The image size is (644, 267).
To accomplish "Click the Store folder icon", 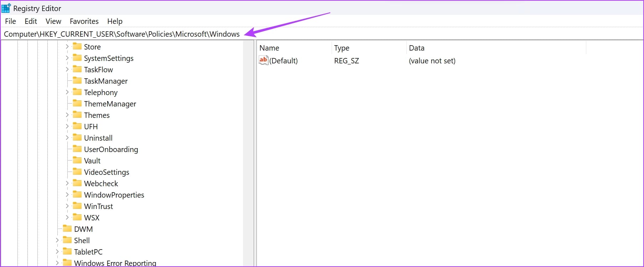I will click(x=77, y=46).
